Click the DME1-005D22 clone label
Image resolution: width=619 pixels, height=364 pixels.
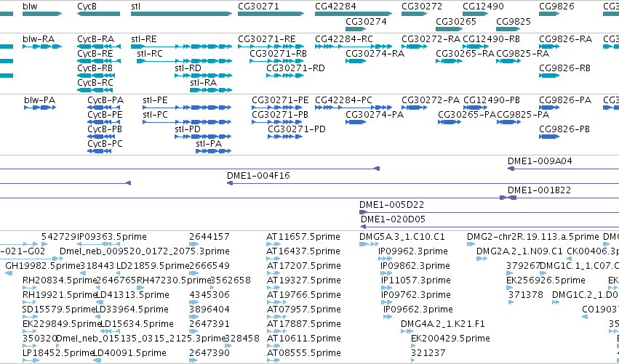click(391, 205)
